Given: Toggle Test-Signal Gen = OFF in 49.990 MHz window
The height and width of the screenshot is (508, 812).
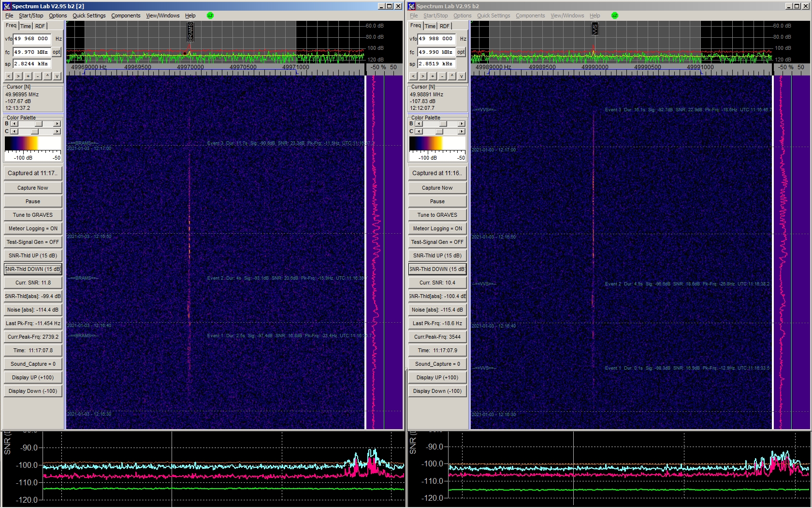Looking at the screenshot, I should click(x=437, y=242).
